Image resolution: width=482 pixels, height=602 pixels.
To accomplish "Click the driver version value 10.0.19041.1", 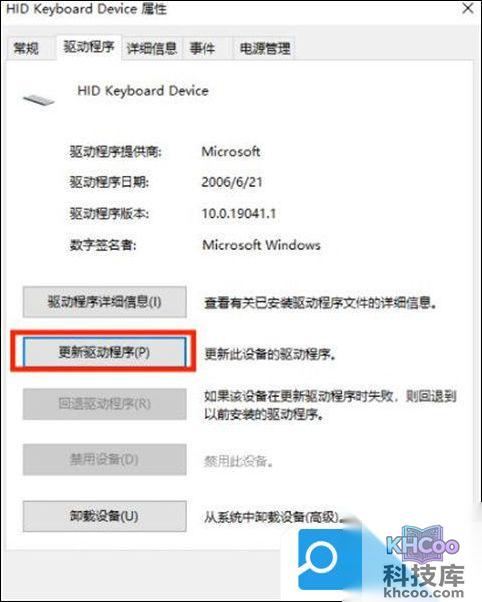I will 239,213.
